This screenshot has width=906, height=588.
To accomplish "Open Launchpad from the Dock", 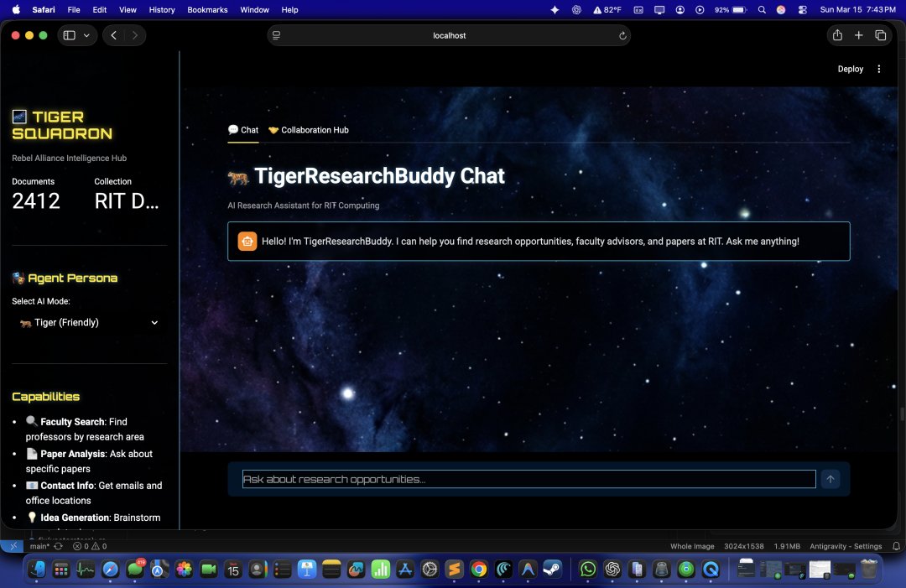I will pos(61,570).
